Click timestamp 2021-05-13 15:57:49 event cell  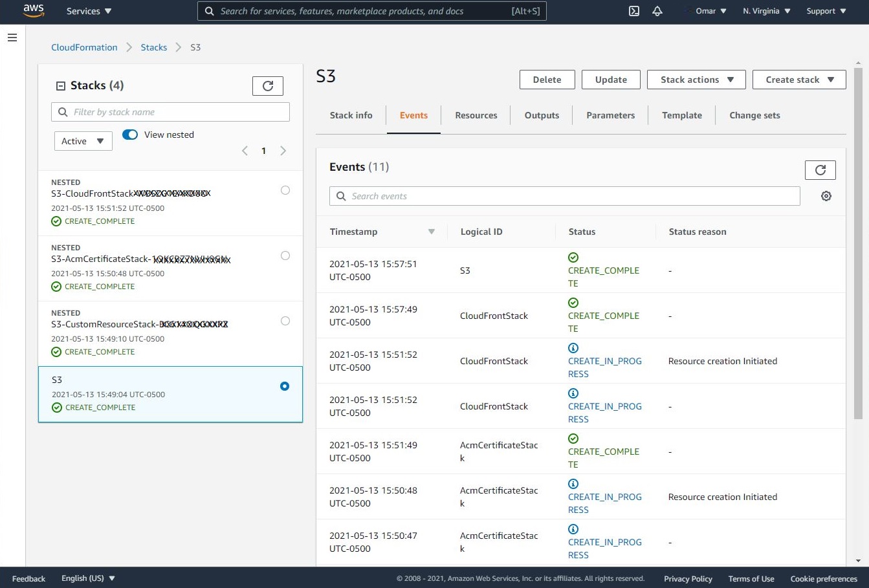point(373,316)
